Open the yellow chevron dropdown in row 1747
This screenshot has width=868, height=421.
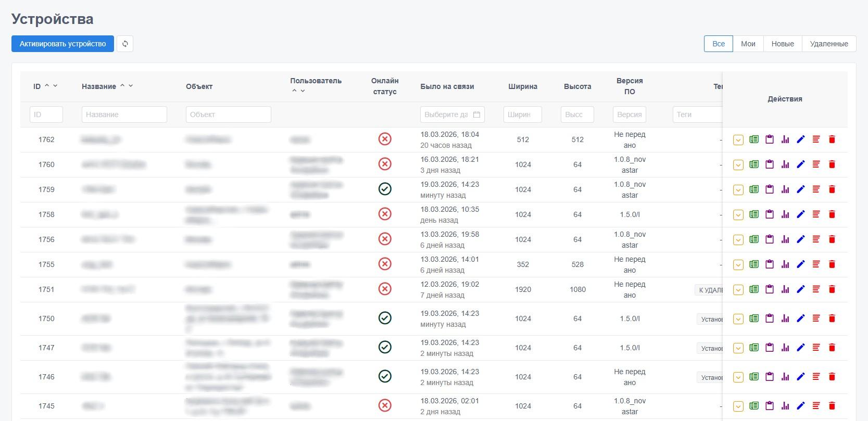738,348
